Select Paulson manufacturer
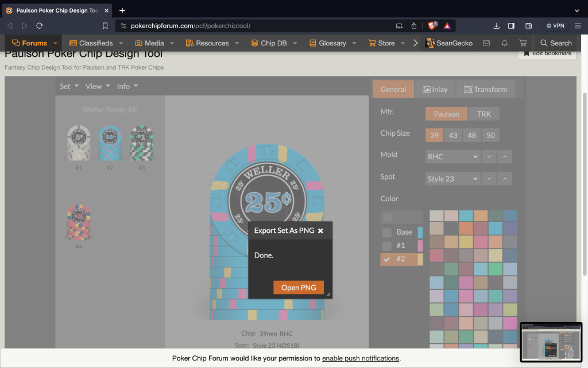The image size is (588, 368). [x=446, y=114]
